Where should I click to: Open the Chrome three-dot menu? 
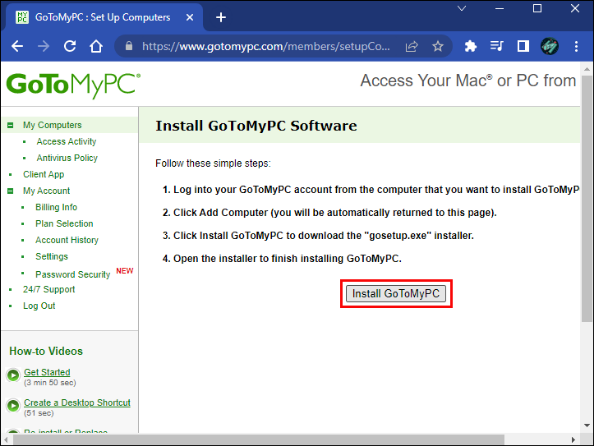click(576, 46)
